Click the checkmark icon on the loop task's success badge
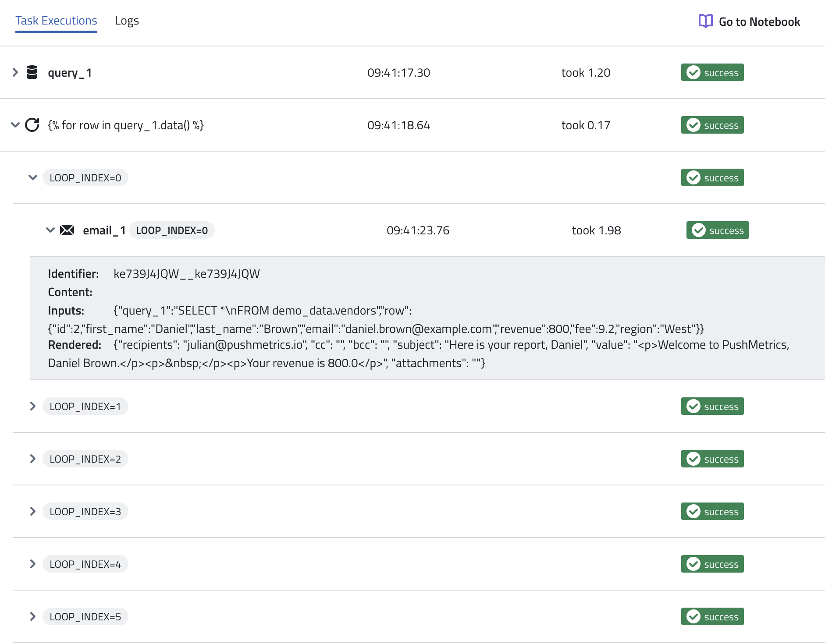 coord(693,125)
